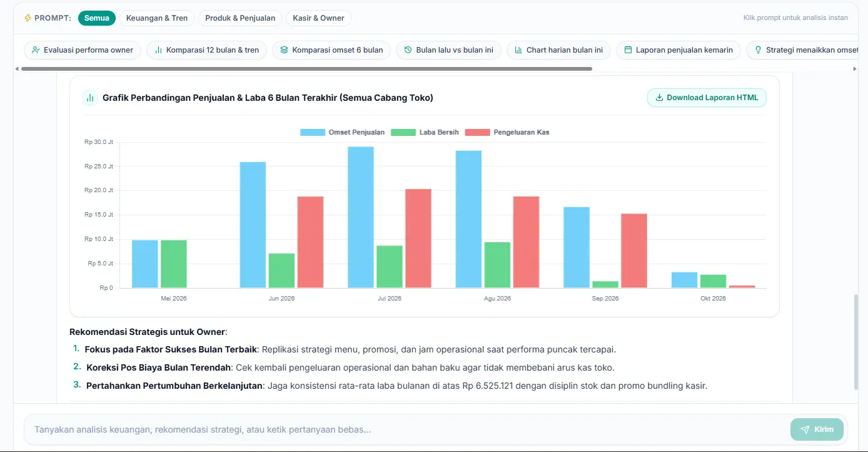This screenshot has width=868, height=452.
Task: Click "Koreksi Pos Biaya Bulan Terendah" text
Action: click(159, 367)
